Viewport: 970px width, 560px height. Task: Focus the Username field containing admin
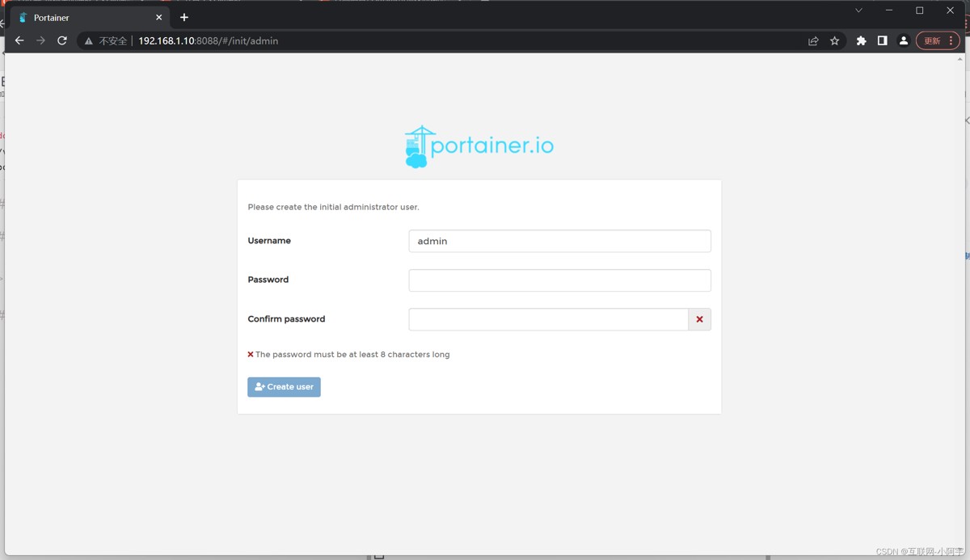tap(559, 241)
